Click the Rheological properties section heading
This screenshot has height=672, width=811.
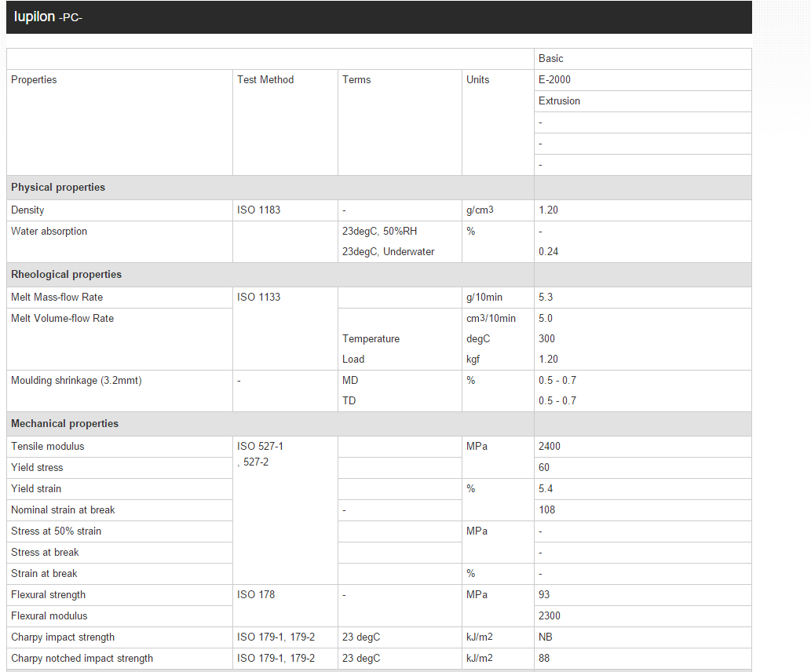66,275
